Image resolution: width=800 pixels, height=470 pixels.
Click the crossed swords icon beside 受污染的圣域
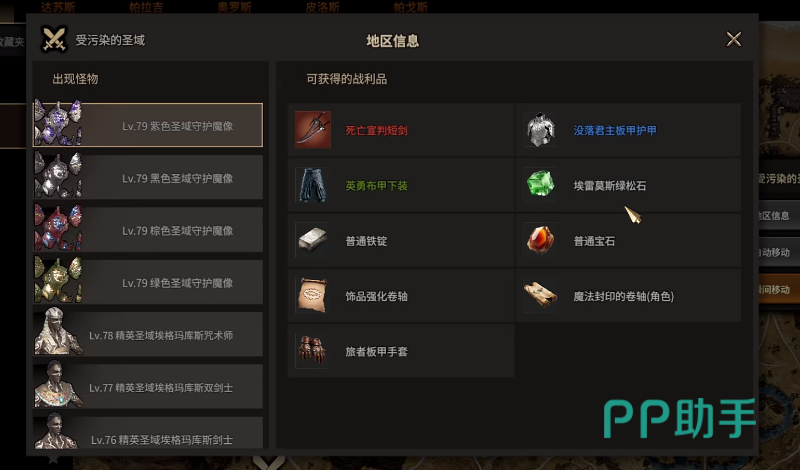54,39
